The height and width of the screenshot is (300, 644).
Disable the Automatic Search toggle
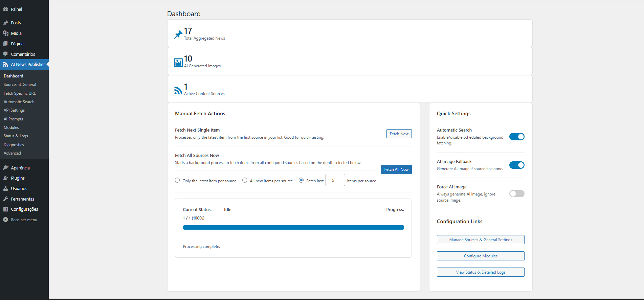[516, 137]
